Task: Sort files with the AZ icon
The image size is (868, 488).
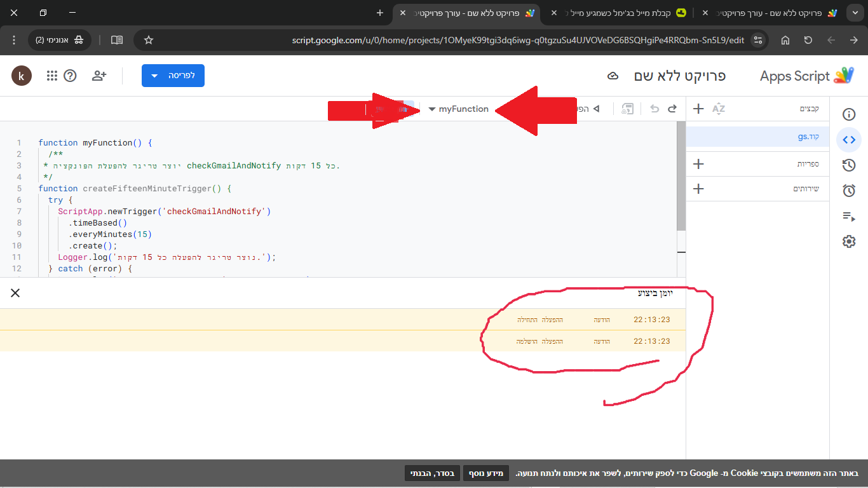Action: coord(719,109)
